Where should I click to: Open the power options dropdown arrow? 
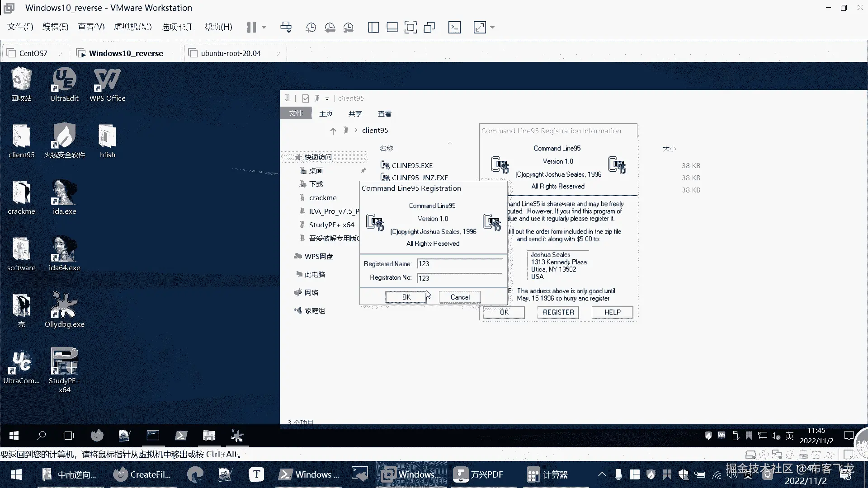pyautogui.click(x=264, y=27)
